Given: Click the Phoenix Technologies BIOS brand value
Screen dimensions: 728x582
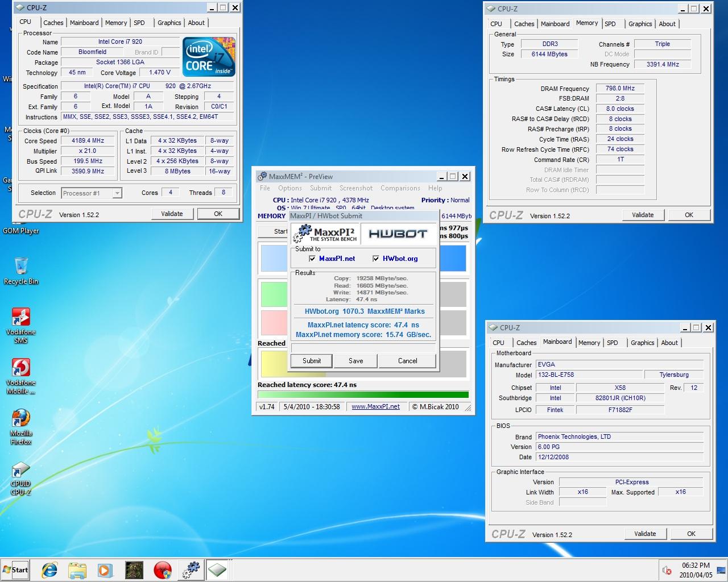Looking at the screenshot, I should (619, 437).
